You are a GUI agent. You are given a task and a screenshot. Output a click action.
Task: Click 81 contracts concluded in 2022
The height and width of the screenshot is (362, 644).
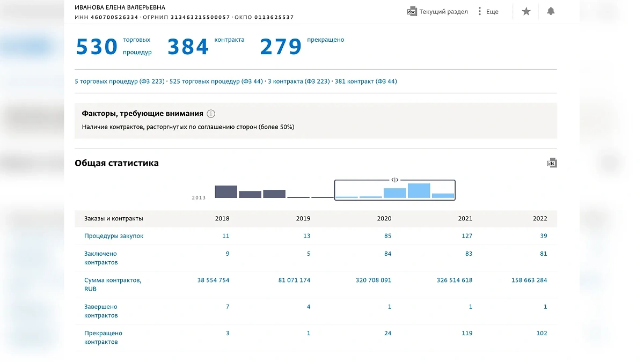point(544,254)
